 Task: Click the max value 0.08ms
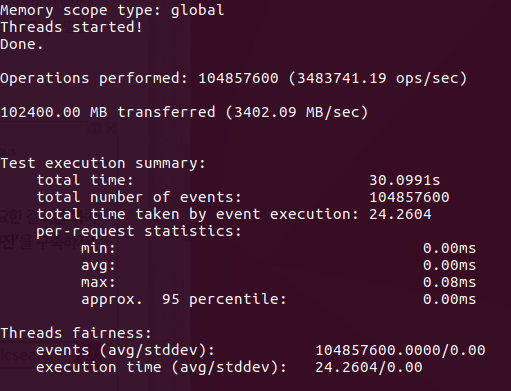(x=449, y=282)
